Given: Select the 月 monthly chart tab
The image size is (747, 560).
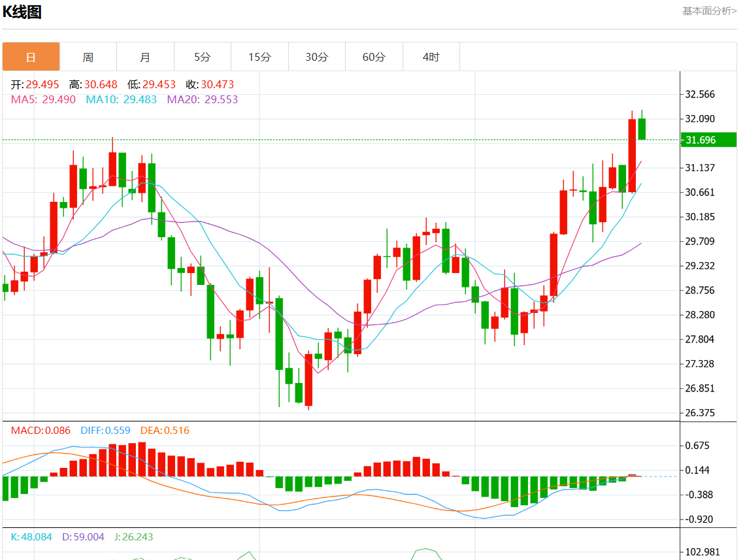Looking at the screenshot, I should [x=145, y=58].
